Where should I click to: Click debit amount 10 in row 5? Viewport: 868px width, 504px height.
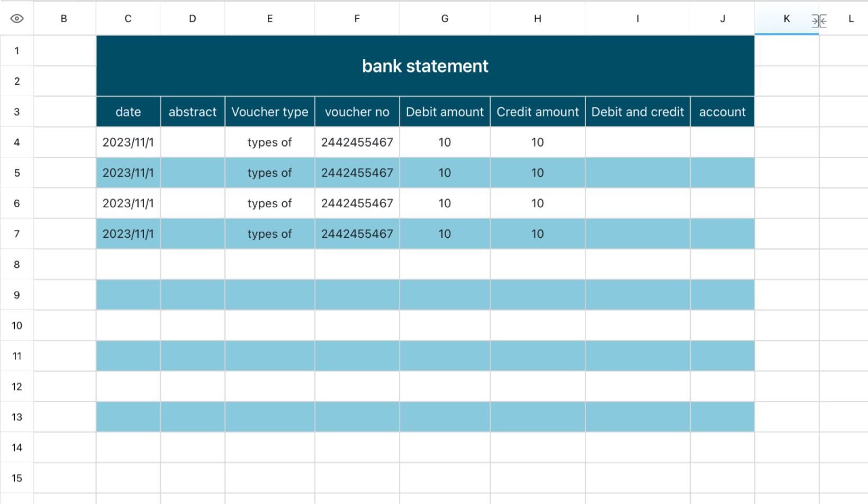[445, 173]
